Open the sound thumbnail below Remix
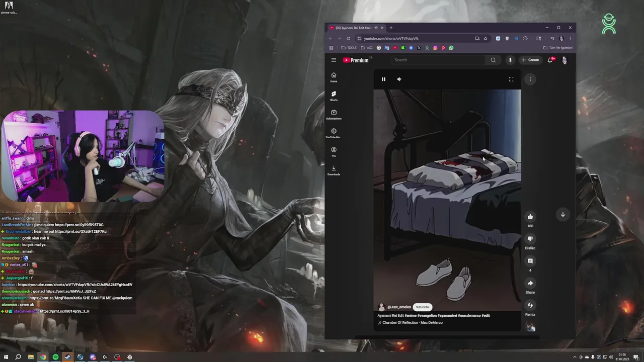This screenshot has height=362, width=644. coord(530,327)
